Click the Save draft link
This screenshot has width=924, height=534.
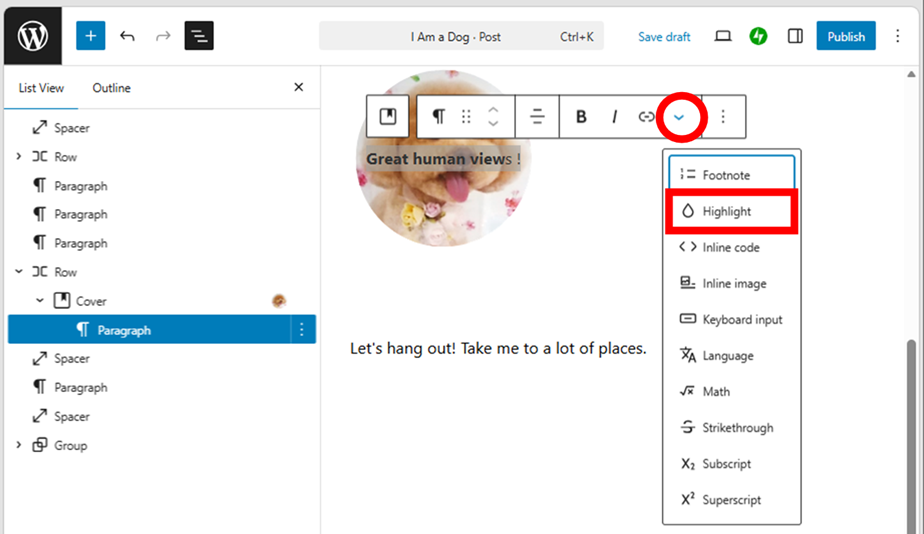tap(664, 37)
